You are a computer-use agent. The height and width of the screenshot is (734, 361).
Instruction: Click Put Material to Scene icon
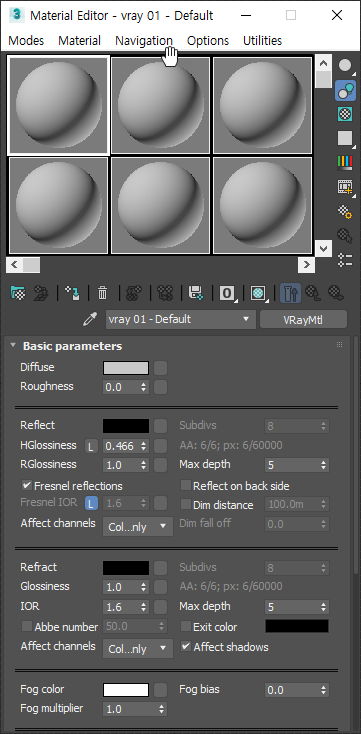(x=41, y=294)
